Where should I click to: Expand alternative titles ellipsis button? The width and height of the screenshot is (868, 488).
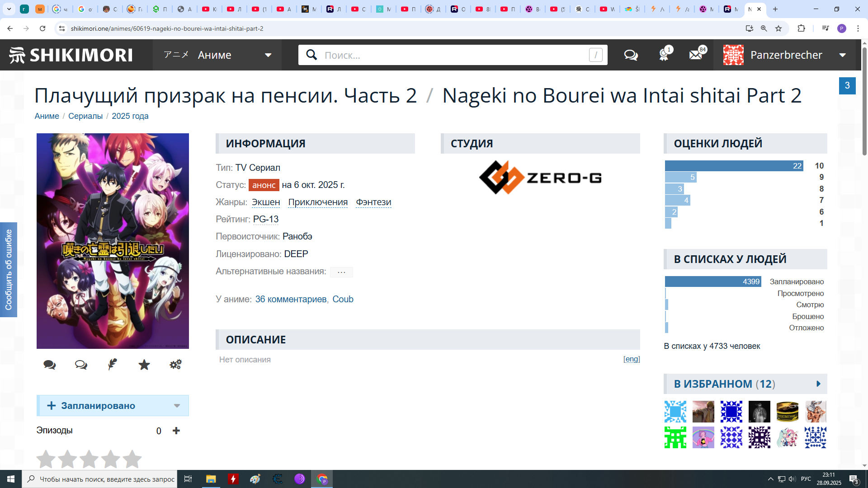pos(341,272)
